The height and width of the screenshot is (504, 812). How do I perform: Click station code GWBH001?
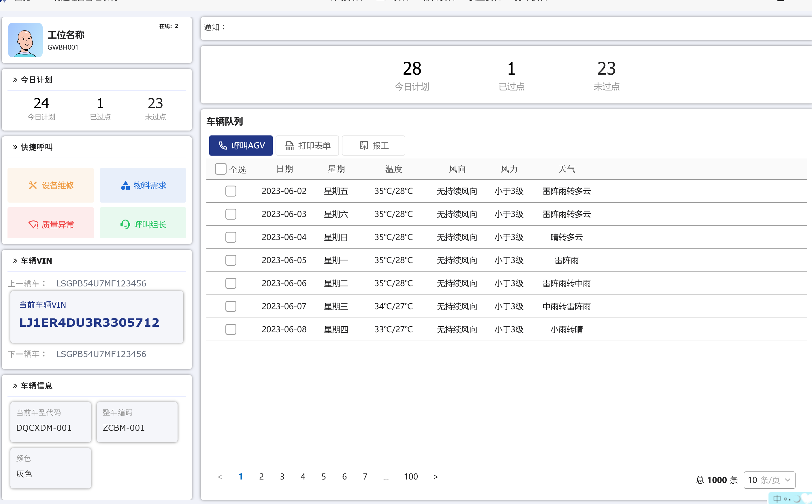63,47
